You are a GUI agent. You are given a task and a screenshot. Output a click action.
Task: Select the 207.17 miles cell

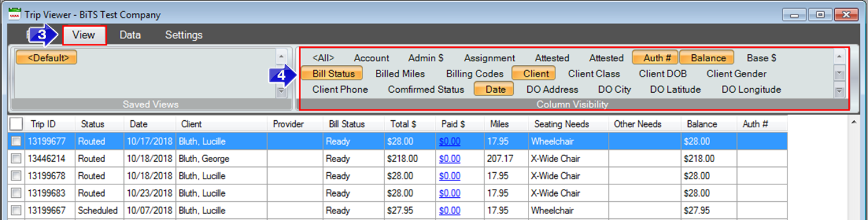(506, 159)
